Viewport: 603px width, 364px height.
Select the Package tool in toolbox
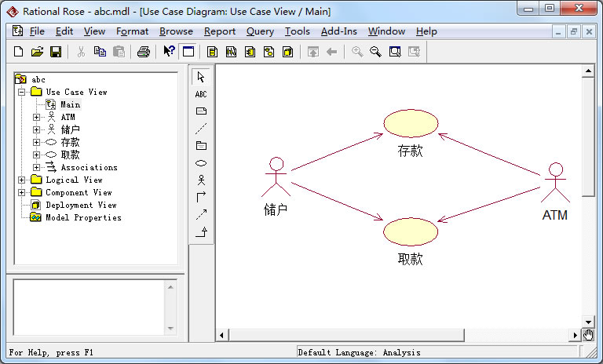click(x=201, y=146)
